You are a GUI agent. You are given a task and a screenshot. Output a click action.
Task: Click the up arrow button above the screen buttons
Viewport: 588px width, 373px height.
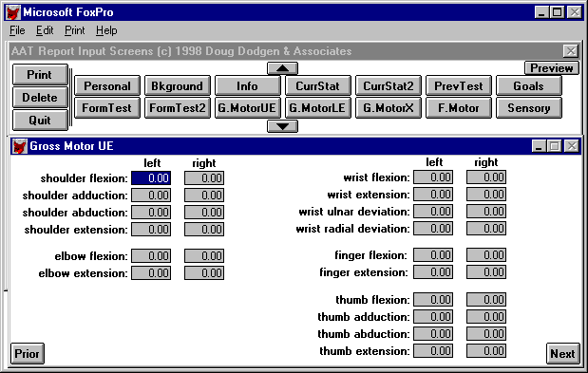pos(282,68)
